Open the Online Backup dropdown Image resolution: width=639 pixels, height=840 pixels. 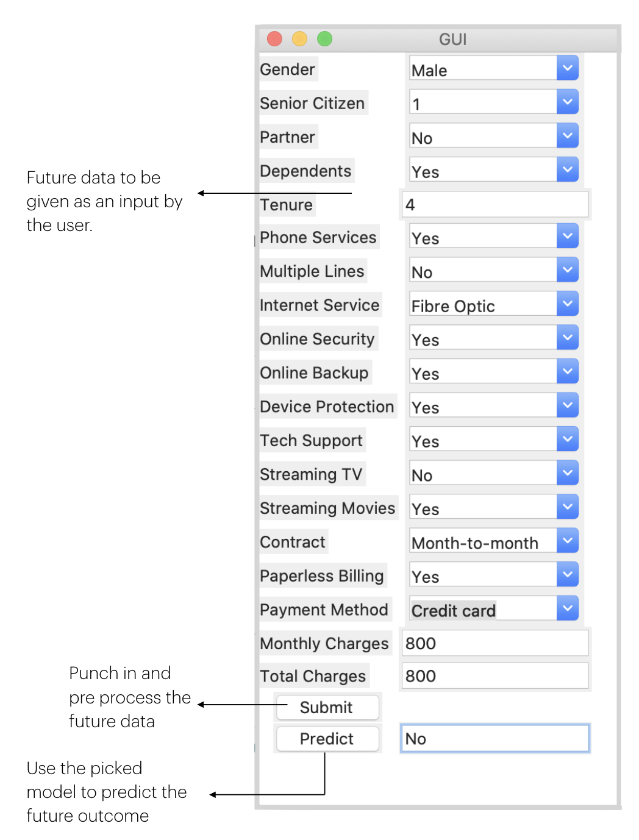point(567,371)
